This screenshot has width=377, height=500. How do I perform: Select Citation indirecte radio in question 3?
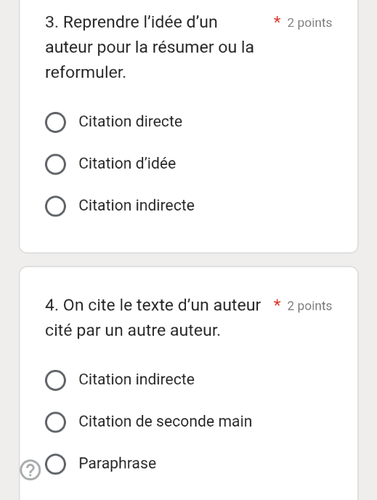coord(55,206)
